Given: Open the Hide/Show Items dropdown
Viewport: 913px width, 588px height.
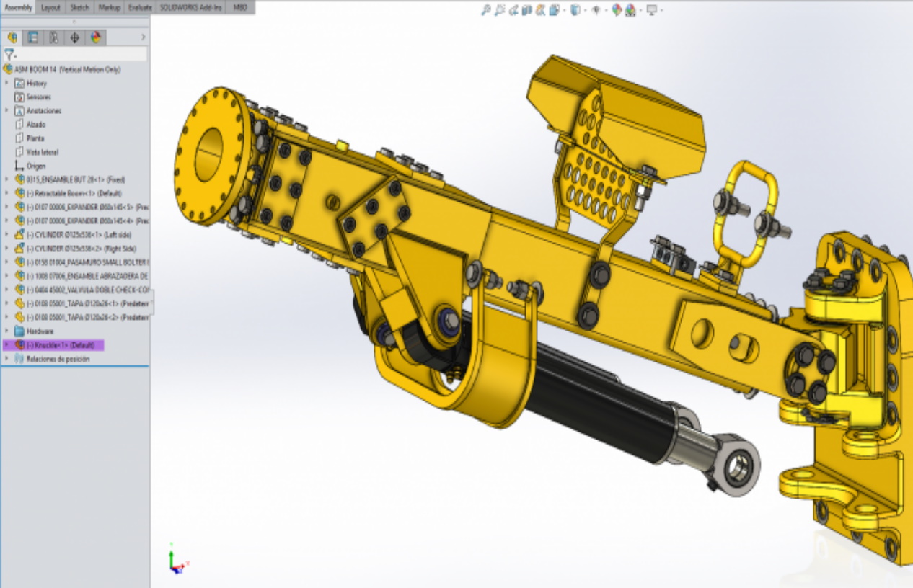Looking at the screenshot, I should pyautogui.click(x=596, y=10).
